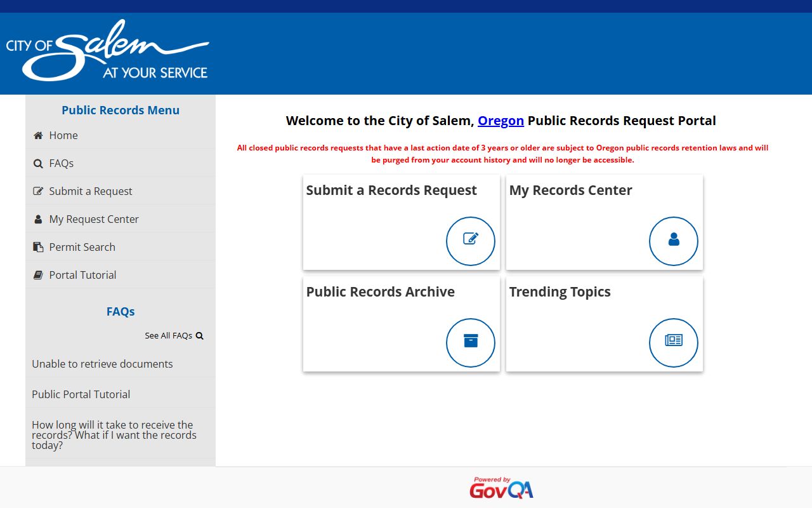The width and height of the screenshot is (812, 508).
Task: Click the Public Records Archive card title
Action: [x=381, y=292]
